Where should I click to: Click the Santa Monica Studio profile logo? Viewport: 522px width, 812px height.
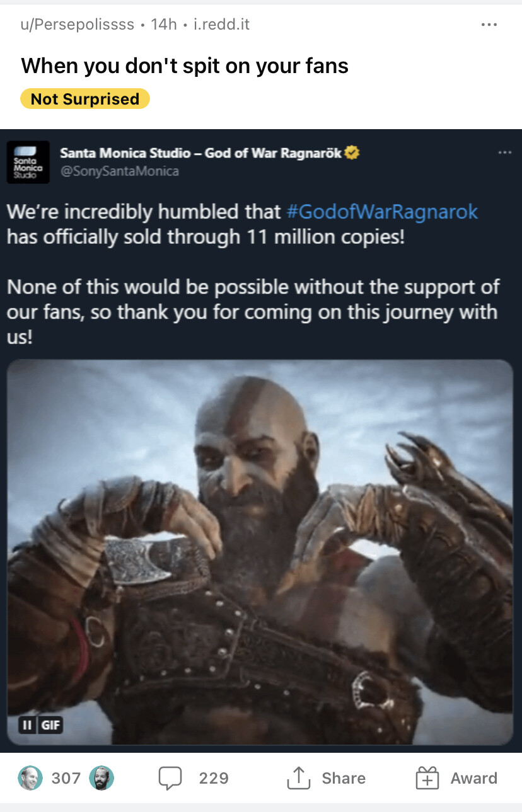pos(28,161)
